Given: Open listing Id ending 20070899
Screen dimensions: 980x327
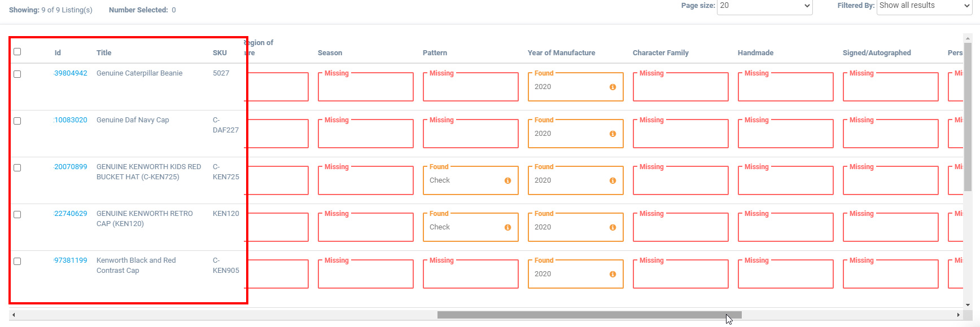Looking at the screenshot, I should [x=71, y=167].
